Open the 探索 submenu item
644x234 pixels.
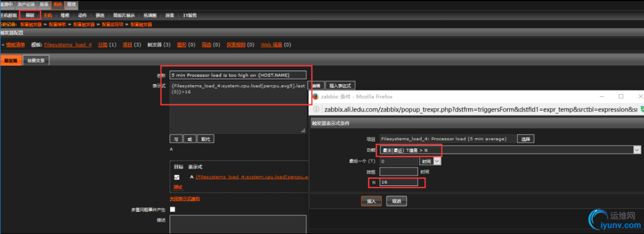pyautogui.click(x=170, y=15)
